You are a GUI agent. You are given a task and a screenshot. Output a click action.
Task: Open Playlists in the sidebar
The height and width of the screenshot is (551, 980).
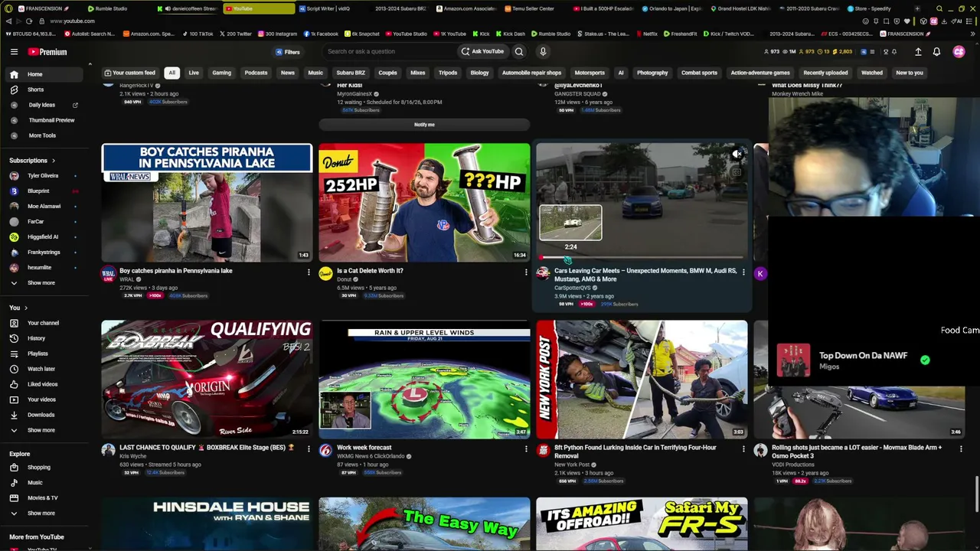[38, 354]
